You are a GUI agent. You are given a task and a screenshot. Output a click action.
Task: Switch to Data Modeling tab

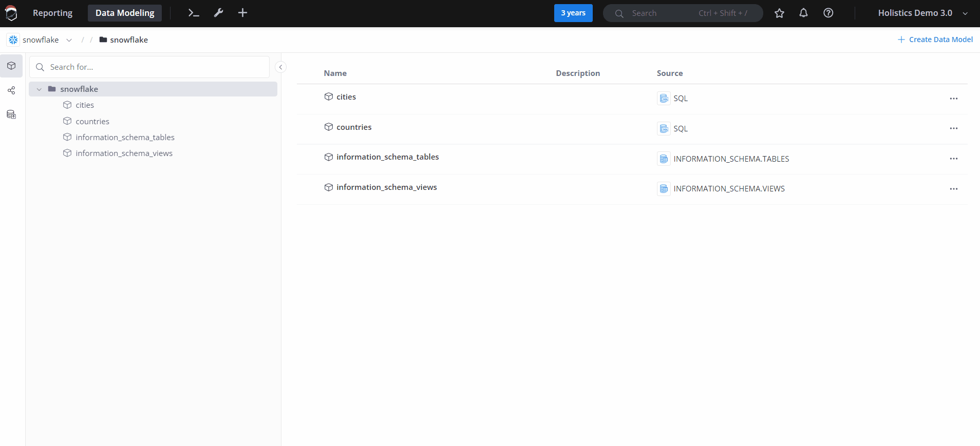125,13
